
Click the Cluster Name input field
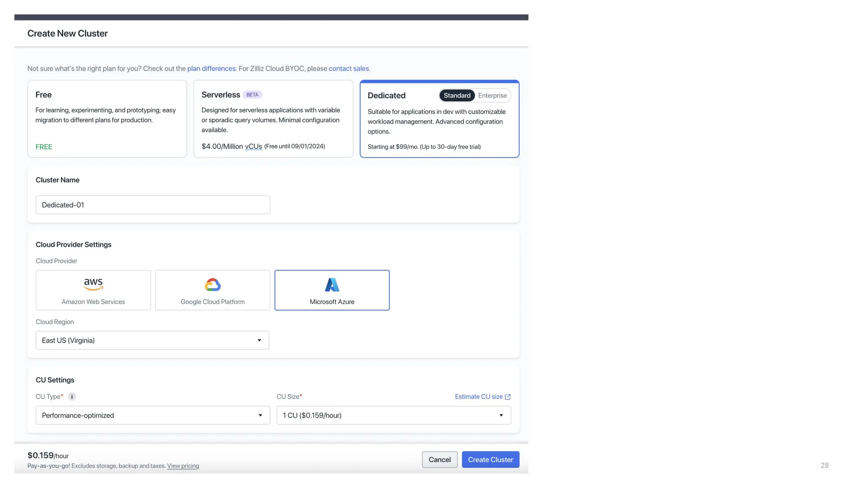(153, 205)
